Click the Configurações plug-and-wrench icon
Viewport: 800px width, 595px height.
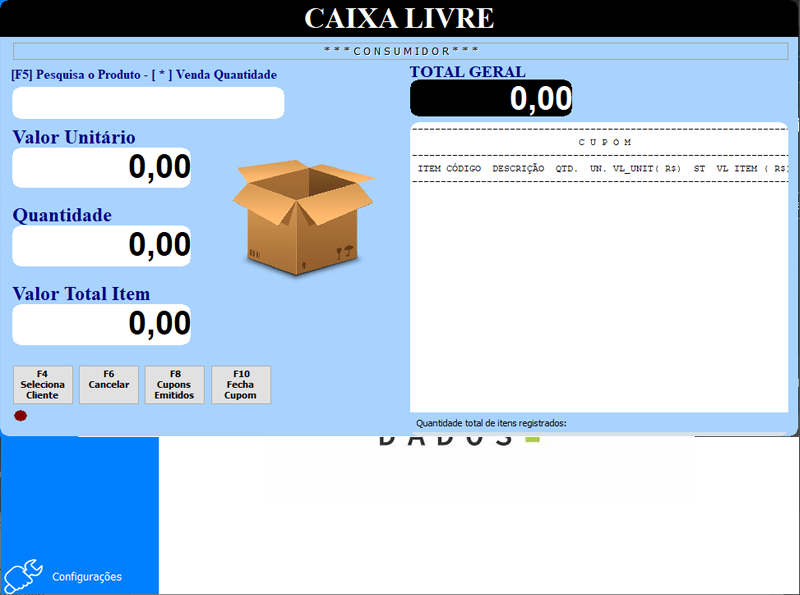click(x=23, y=576)
